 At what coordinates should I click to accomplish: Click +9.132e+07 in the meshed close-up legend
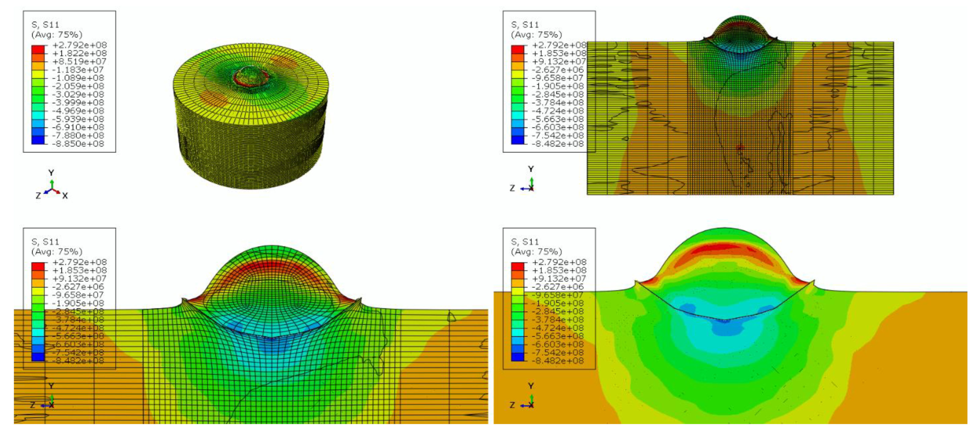[x=79, y=279]
